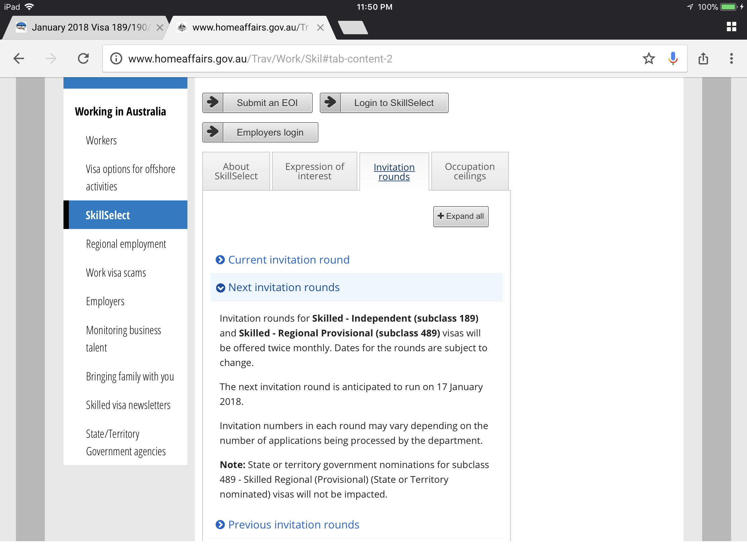Open the tab grid overview icon
747x560 pixels.
click(731, 27)
